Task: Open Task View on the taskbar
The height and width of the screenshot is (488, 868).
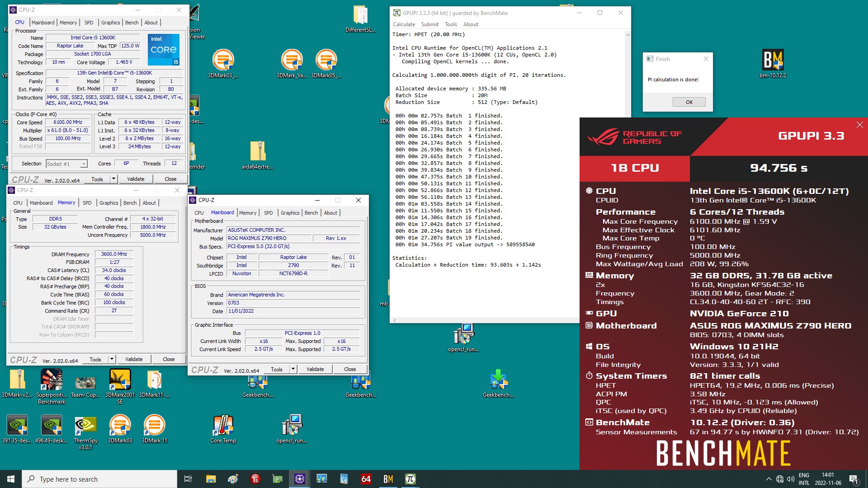Action: coord(188,479)
